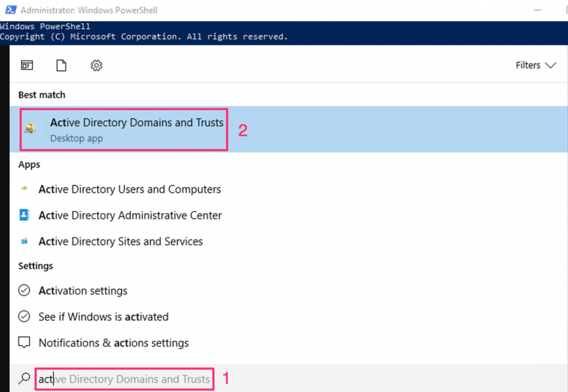The width and height of the screenshot is (568, 392).
Task: Click inside the search text box
Action: click(x=125, y=379)
